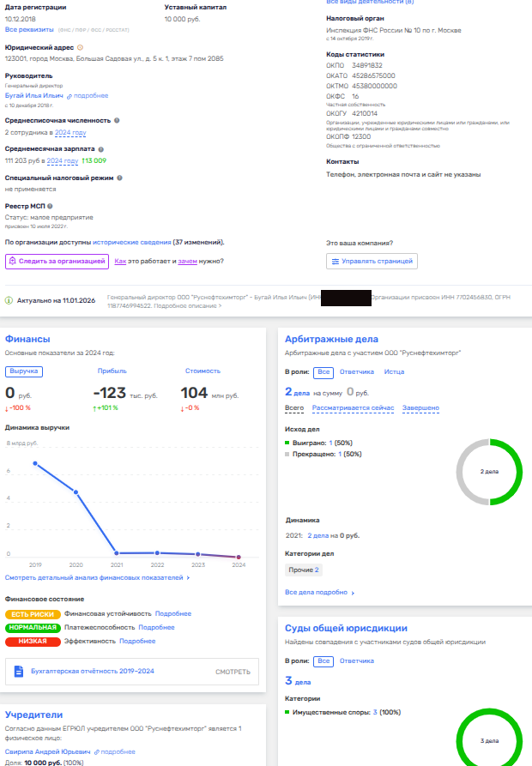Click Следить за организацией button
Image resolution: width=532 pixels, height=766 pixels.
57,261
